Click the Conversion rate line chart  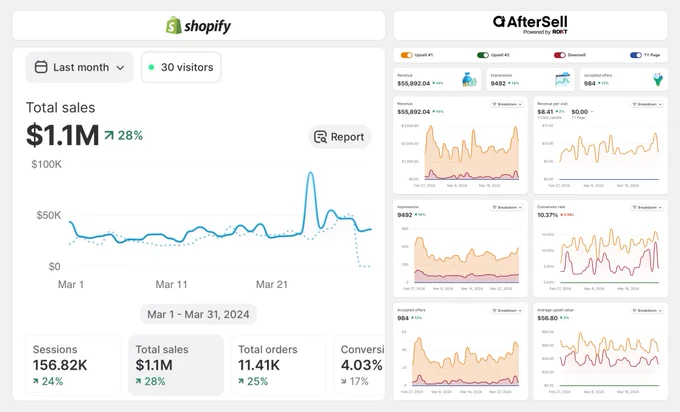[x=609, y=256]
